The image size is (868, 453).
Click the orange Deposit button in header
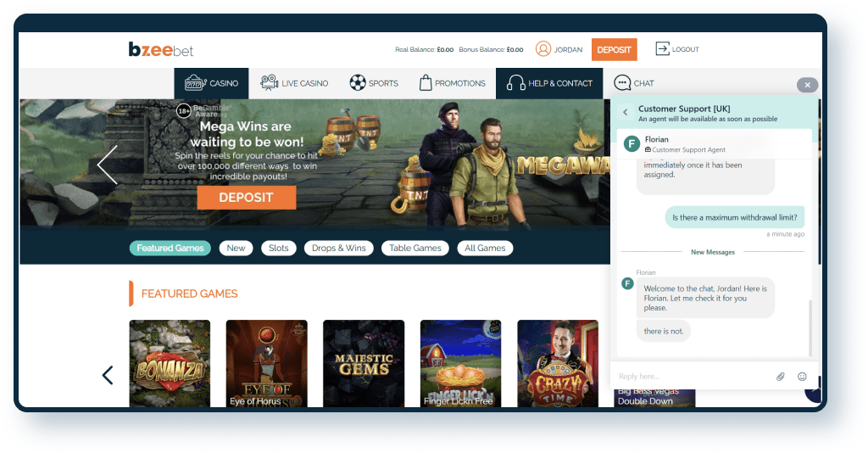tap(614, 50)
